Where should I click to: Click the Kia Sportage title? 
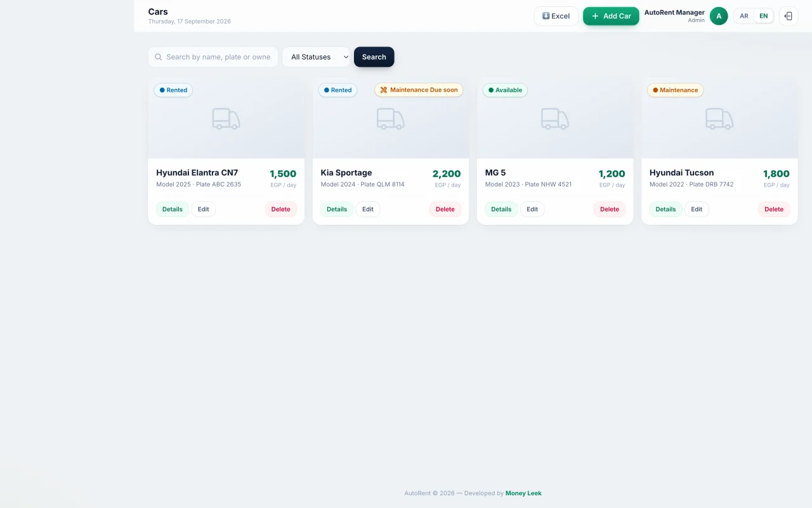[x=346, y=173]
